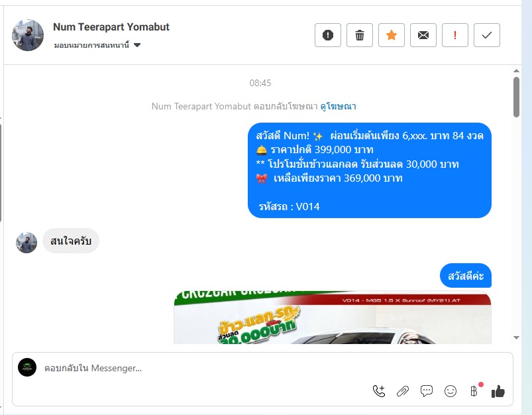The image size is (532, 415).
Task: Open the emoji picker smiley icon
Action: pyautogui.click(x=451, y=391)
